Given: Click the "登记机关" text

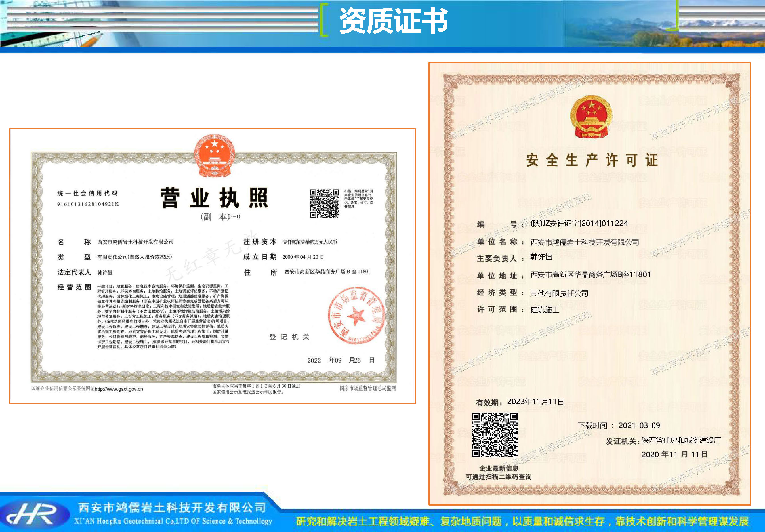Looking at the screenshot, I should click(289, 337).
